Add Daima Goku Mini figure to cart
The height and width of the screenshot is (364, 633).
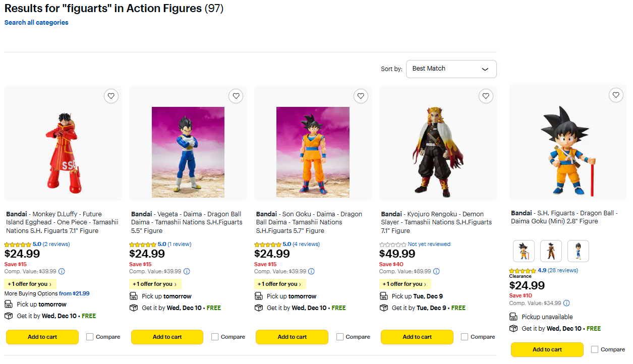pyautogui.click(x=547, y=349)
